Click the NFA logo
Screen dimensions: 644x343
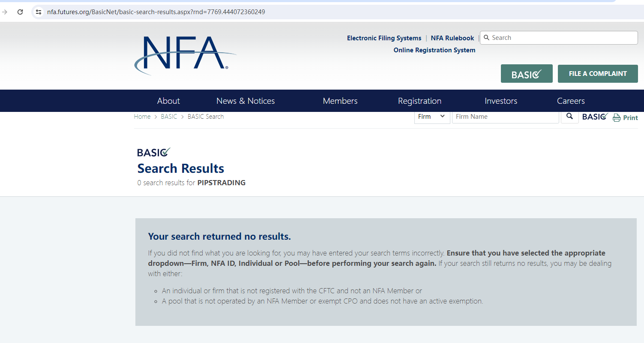click(184, 54)
